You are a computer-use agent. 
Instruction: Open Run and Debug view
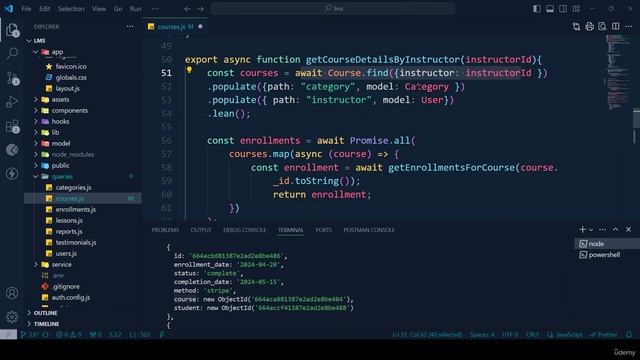pos(12,102)
